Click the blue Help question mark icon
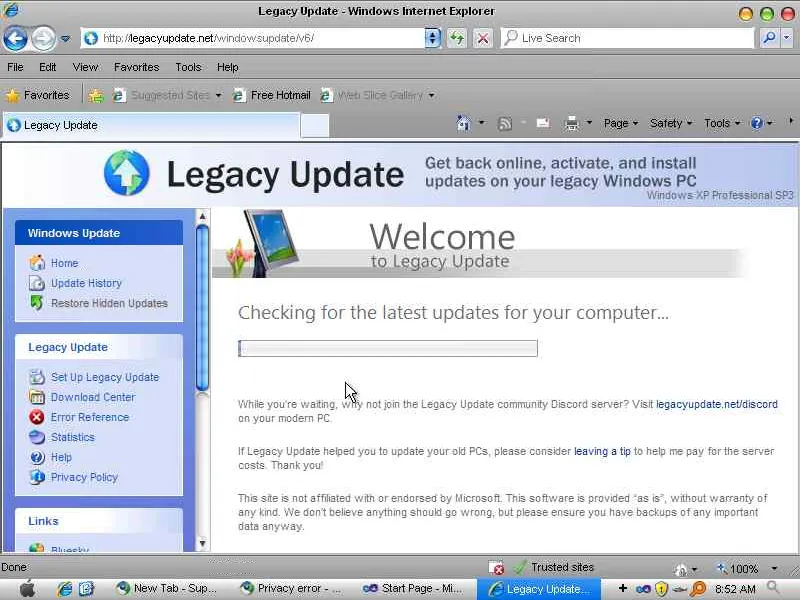Screen dimensions: 800x600 pyautogui.click(x=757, y=123)
